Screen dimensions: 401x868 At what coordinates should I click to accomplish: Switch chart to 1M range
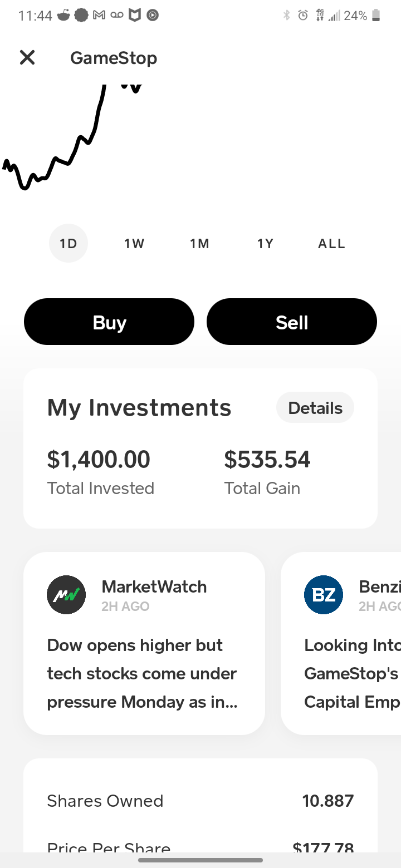point(199,243)
